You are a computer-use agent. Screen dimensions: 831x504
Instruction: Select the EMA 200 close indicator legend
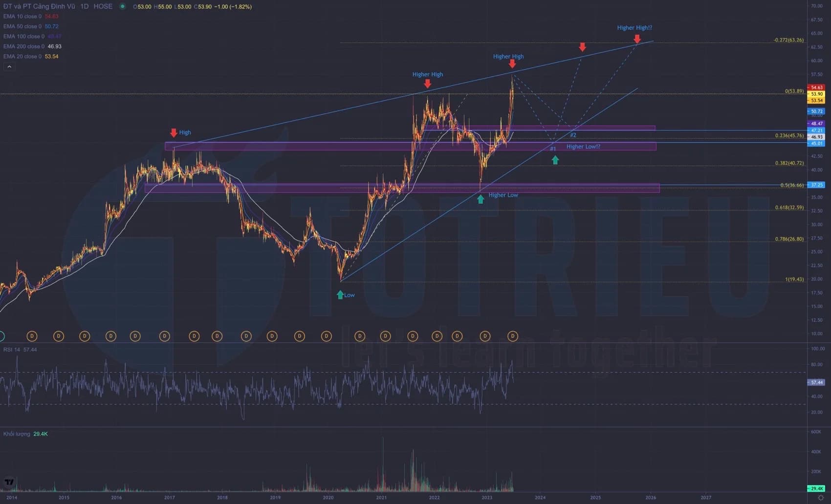[x=23, y=46]
